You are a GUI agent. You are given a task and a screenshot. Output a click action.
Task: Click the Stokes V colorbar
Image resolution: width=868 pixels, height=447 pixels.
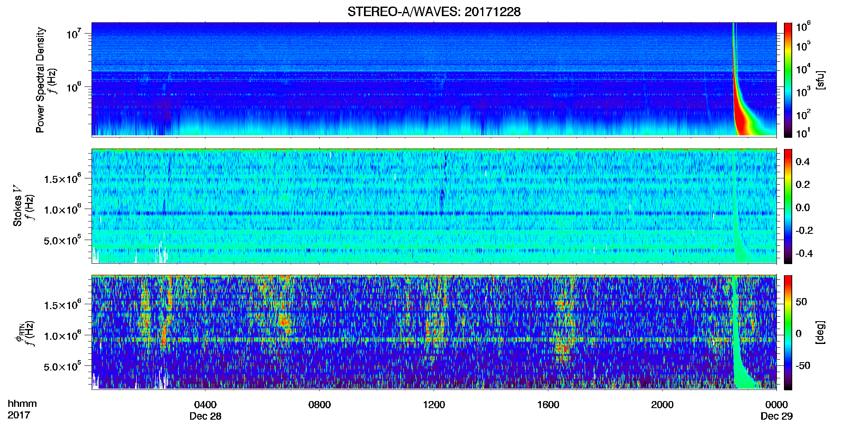pos(788,206)
